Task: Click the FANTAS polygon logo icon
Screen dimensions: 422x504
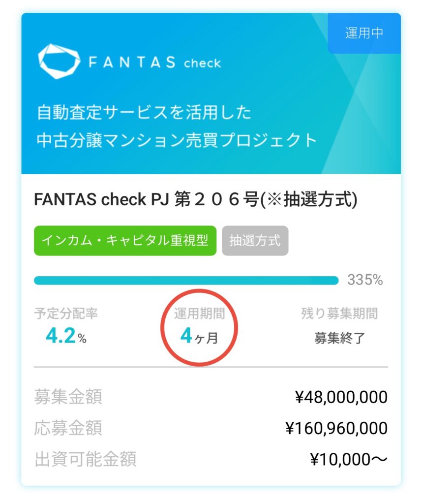Action: pos(59,61)
